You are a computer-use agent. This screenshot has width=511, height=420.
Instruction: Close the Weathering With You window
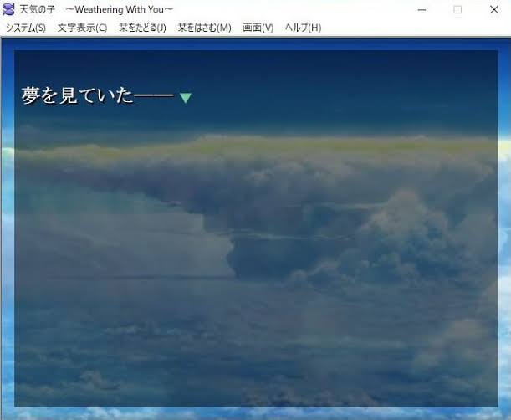[494, 9]
